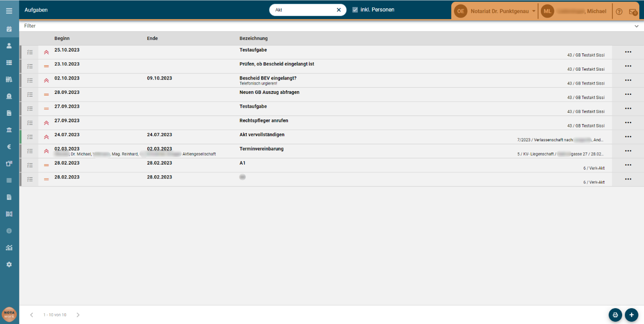
Task: Click checklist icon of 25.10.2023 Testaufgabe row
Action: tap(30, 52)
